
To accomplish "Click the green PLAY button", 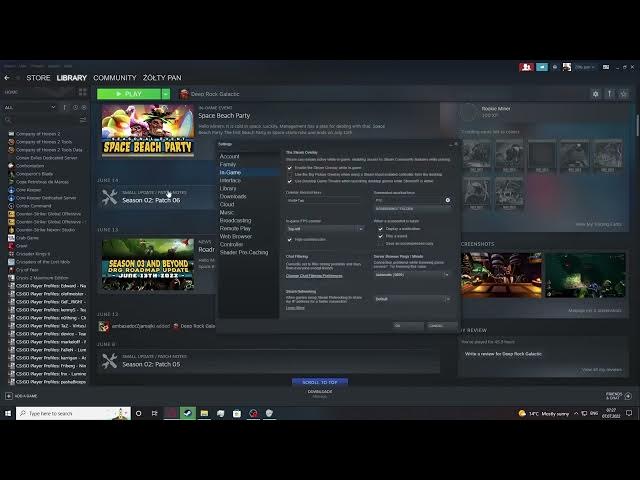I will point(129,94).
